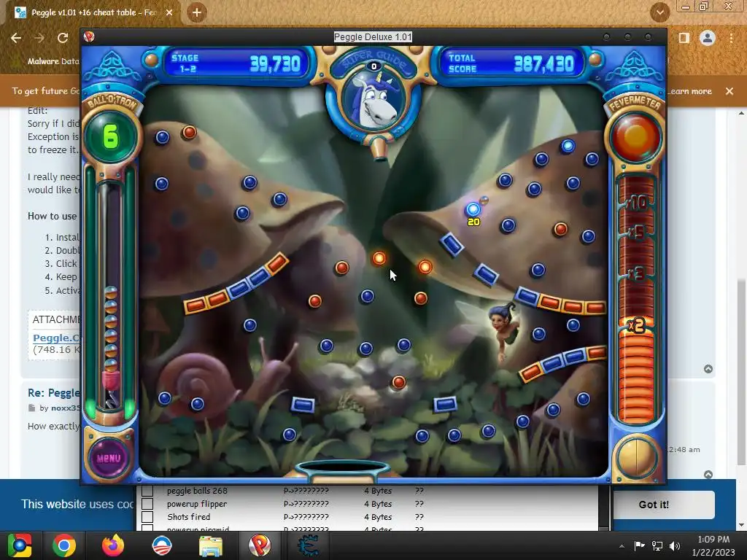
Task: Close the Peggle cheat table tab
Action: pos(169,13)
